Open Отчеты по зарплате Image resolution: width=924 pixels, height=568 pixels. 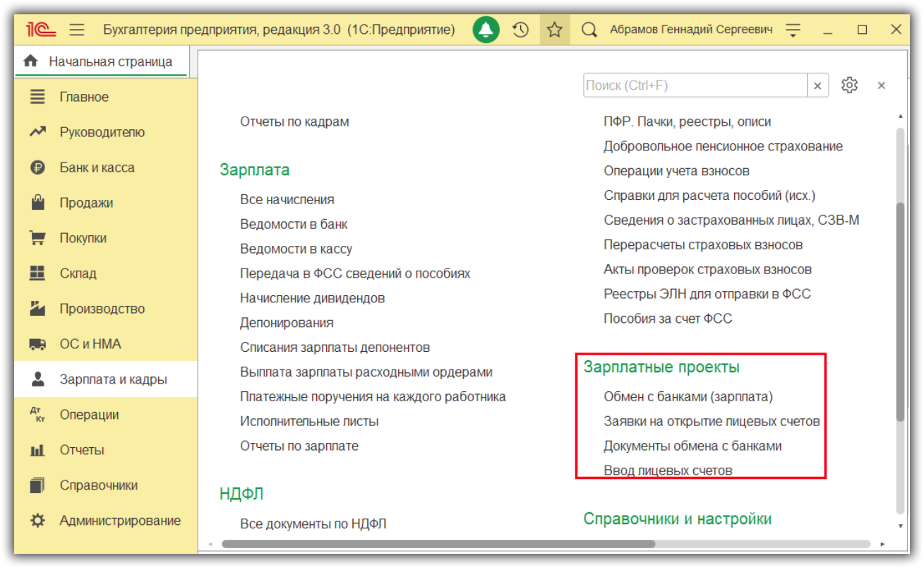299,446
